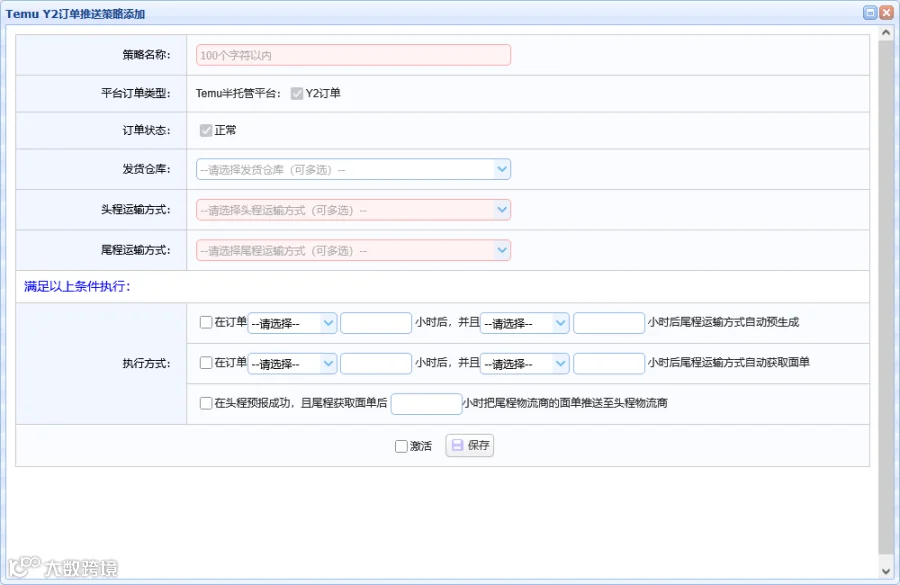Open the 尾程运输方式 dropdown
This screenshot has height=585, width=900.
[353, 250]
